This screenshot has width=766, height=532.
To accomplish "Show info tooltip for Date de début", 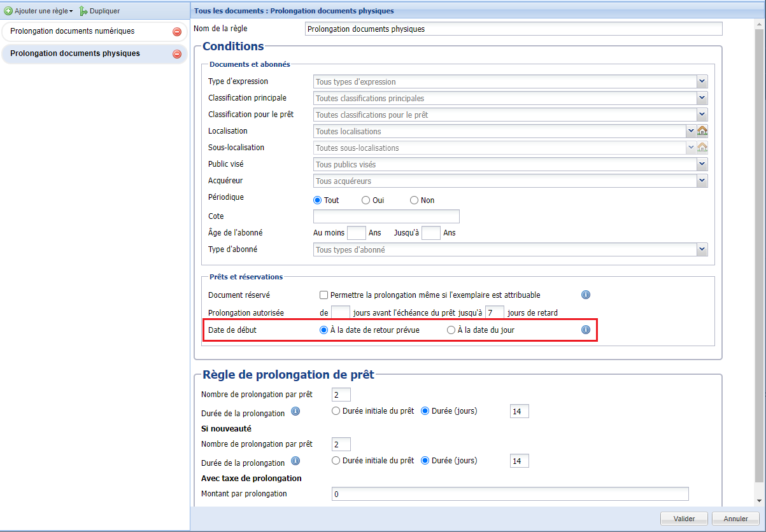I will click(586, 330).
